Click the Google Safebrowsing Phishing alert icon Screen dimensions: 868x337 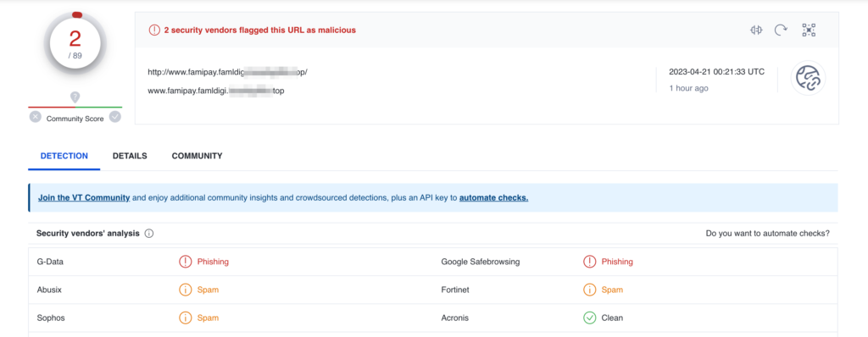coord(590,262)
